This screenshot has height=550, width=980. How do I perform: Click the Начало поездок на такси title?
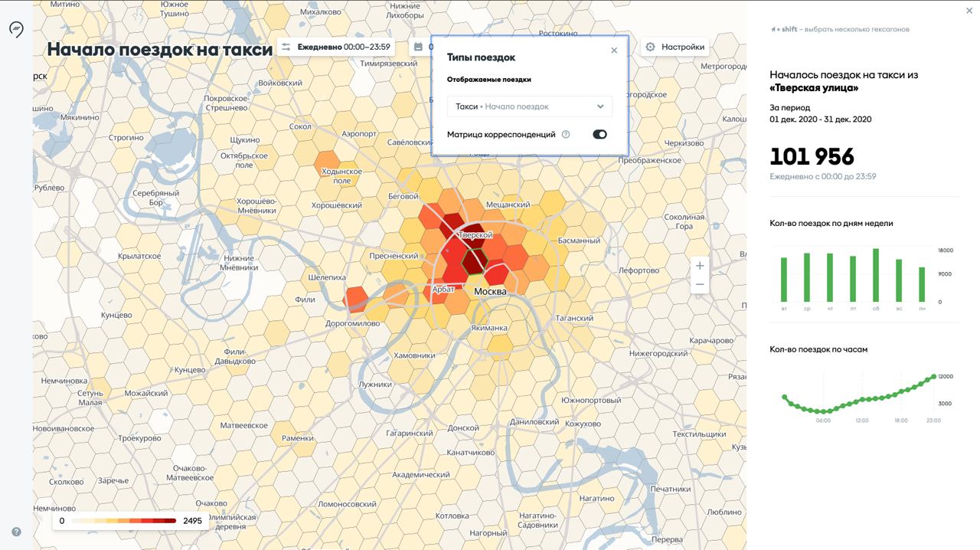pos(160,49)
